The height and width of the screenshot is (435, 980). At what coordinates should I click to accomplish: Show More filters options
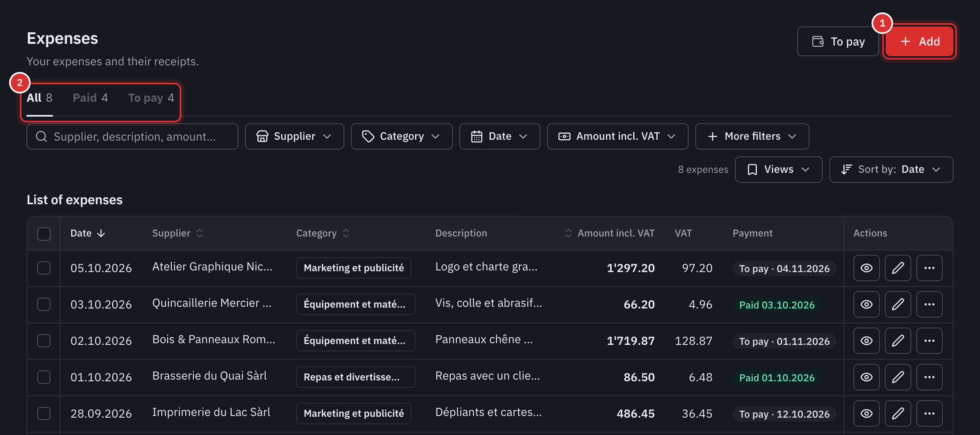pos(752,136)
